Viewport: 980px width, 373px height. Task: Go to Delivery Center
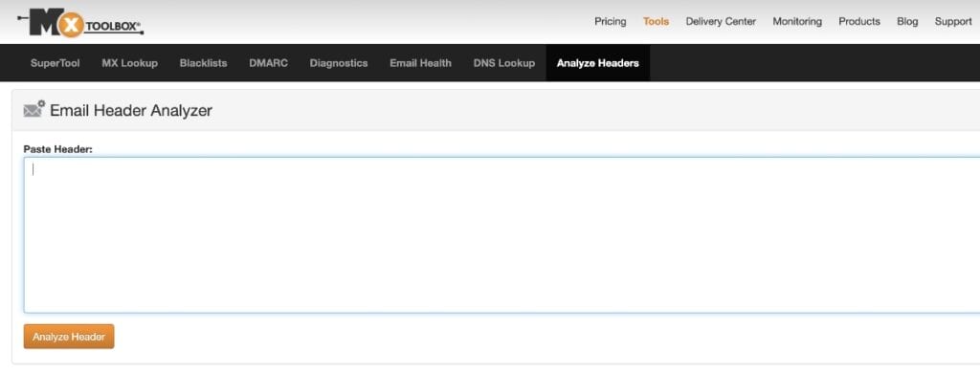pyautogui.click(x=721, y=21)
